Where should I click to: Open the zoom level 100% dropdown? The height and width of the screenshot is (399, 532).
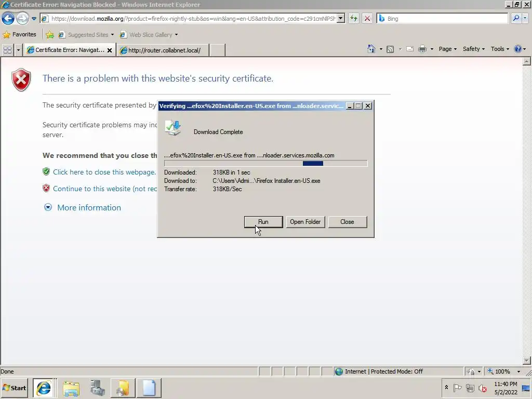click(x=518, y=371)
